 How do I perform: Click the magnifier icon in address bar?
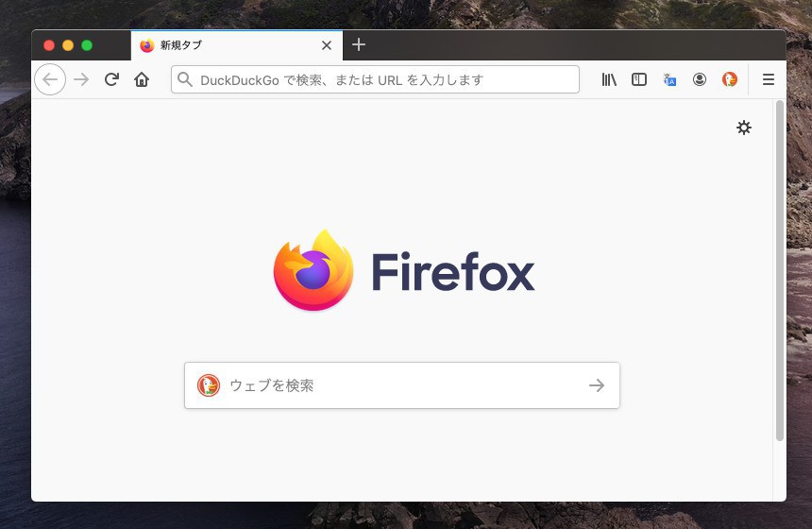pyautogui.click(x=184, y=79)
